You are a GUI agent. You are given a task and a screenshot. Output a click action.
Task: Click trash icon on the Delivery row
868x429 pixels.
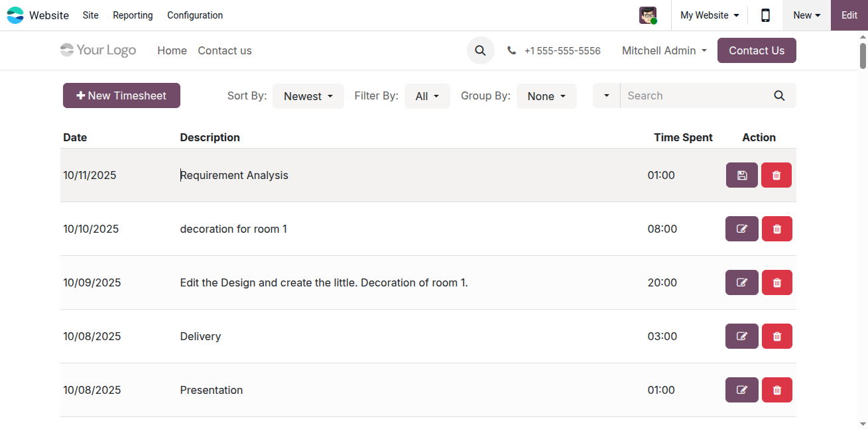(777, 336)
